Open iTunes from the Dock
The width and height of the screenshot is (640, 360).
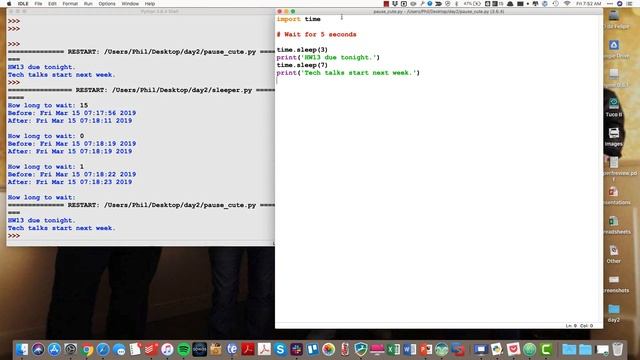(x=167, y=349)
